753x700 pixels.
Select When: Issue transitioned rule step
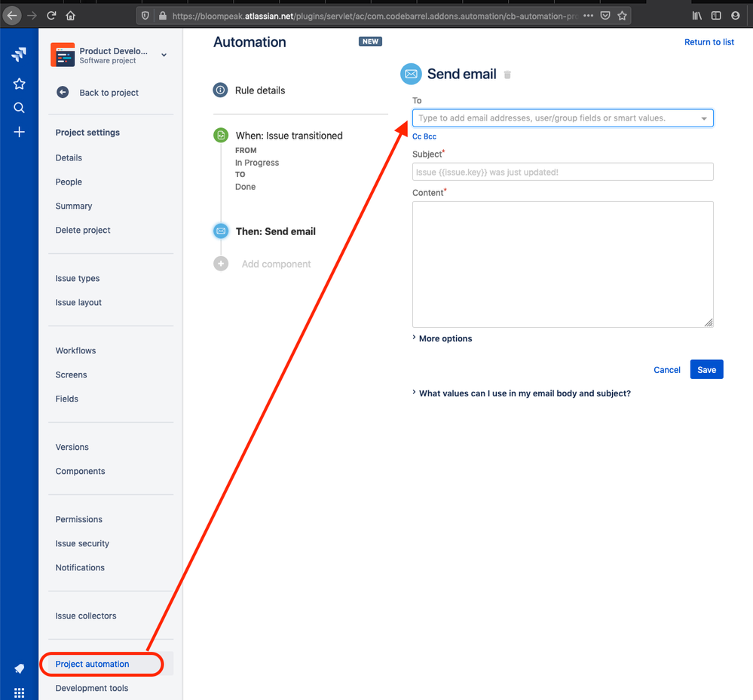(x=289, y=136)
